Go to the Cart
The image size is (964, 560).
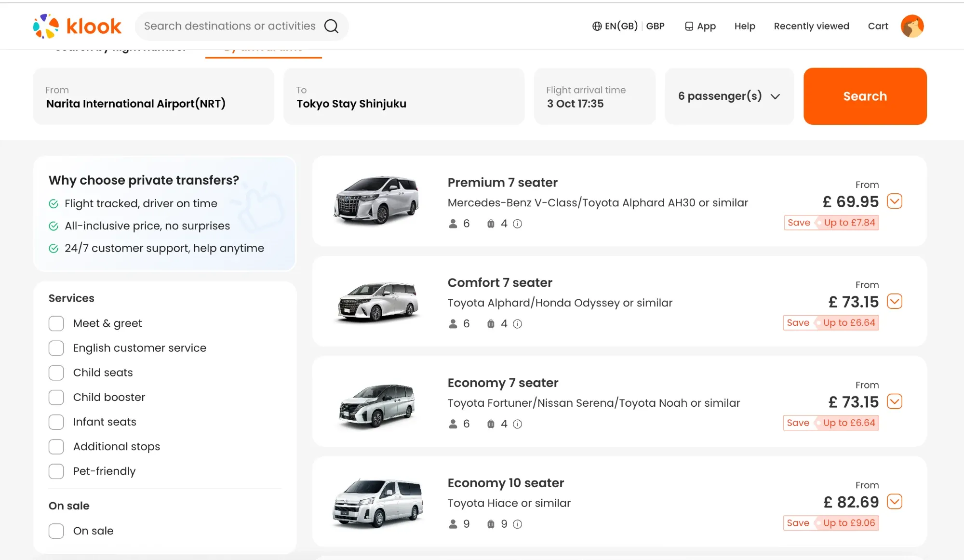click(878, 26)
